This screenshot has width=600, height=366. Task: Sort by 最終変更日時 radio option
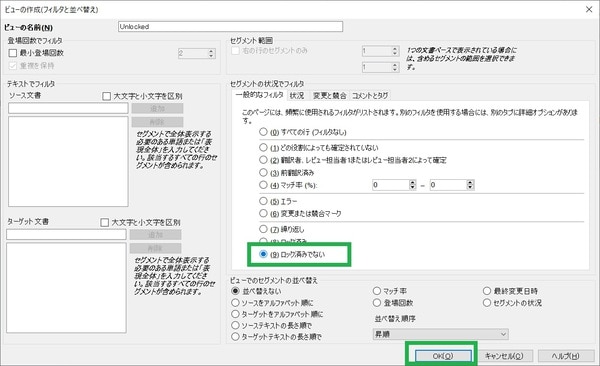pyautogui.click(x=487, y=291)
